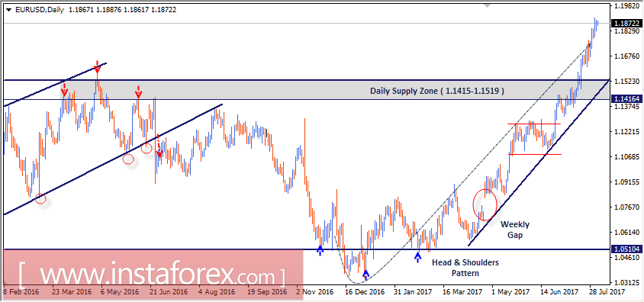Click the 2 Nov 2016 date label
The image size is (644, 302).
click(x=315, y=292)
